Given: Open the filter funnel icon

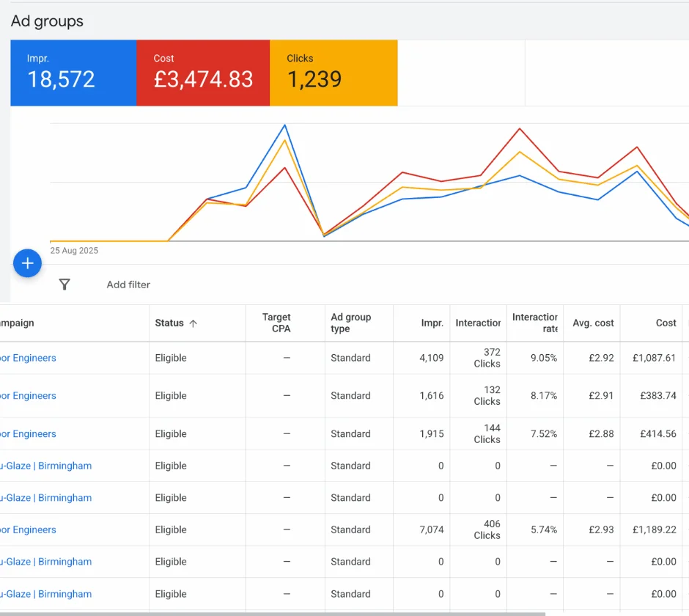Looking at the screenshot, I should tap(65, 285).
